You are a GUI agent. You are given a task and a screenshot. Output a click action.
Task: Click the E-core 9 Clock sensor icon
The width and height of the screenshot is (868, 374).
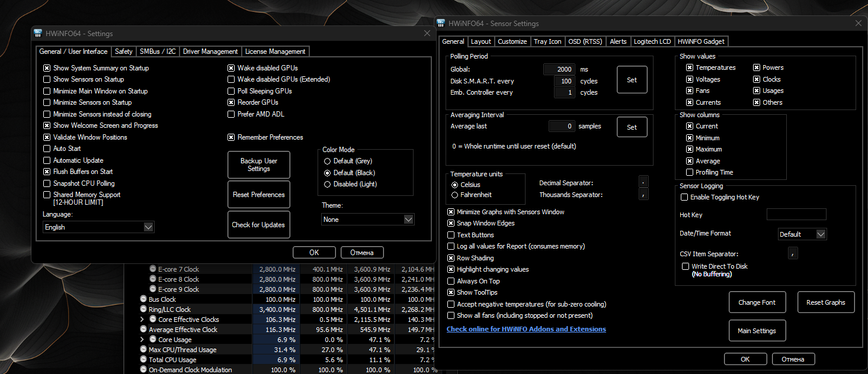(x=153, y=289)
